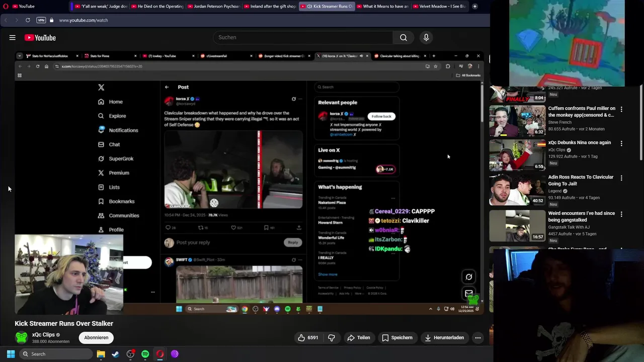
Task: Click the Legend channel name
Action: pos(554,191)
